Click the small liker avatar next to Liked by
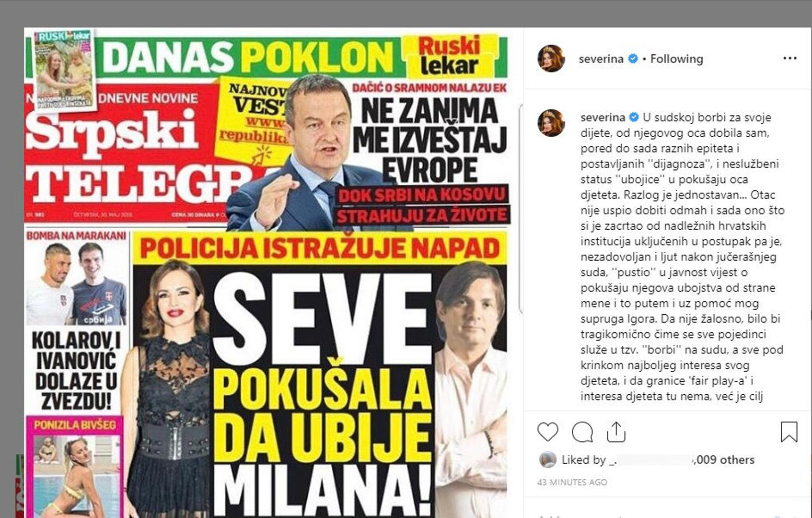This screenshot has width=812, height=518. click(x=547, y=459)
